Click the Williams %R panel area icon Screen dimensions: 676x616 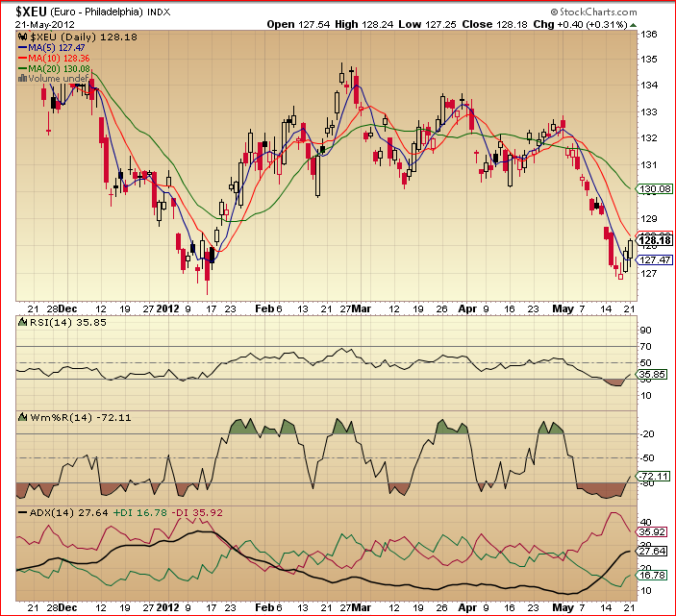pos(23,417)
